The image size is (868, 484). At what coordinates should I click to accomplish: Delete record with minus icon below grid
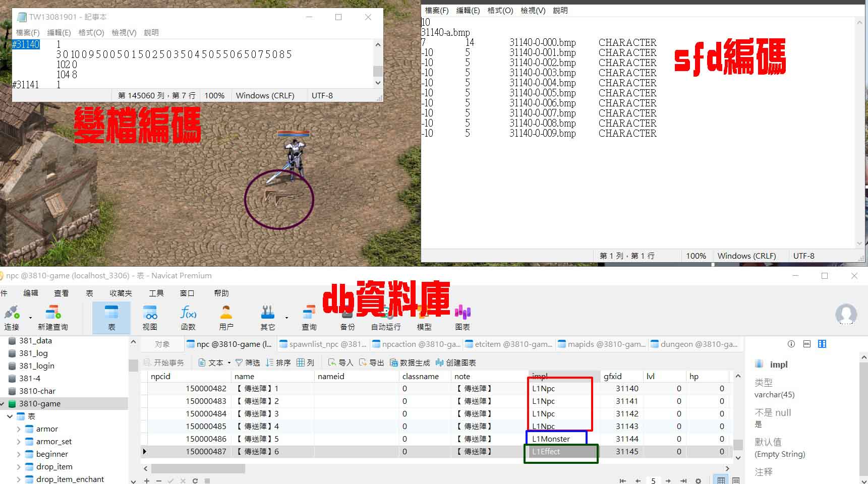point(159,481)
